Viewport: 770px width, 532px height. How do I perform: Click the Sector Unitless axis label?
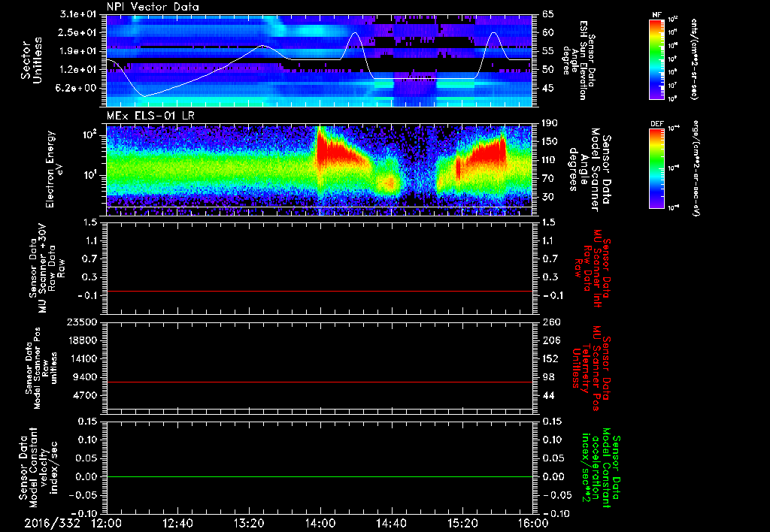point(32,60)
